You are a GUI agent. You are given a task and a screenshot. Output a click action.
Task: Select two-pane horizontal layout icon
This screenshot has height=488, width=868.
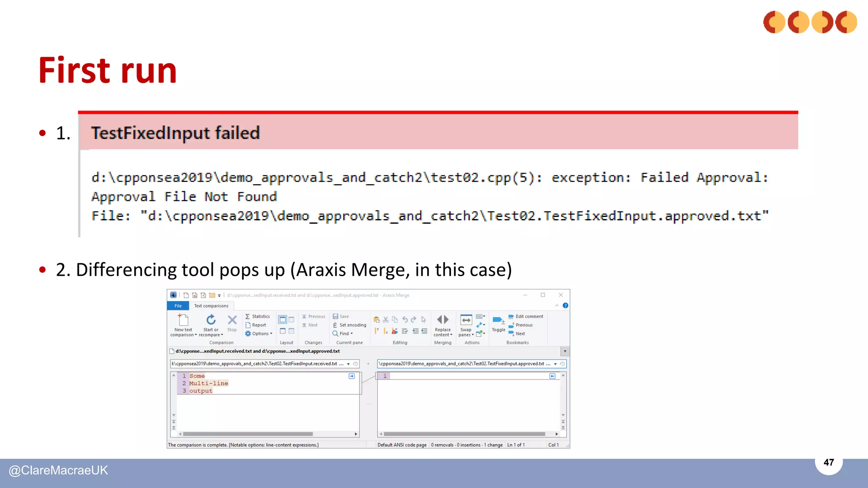(283, 331)
